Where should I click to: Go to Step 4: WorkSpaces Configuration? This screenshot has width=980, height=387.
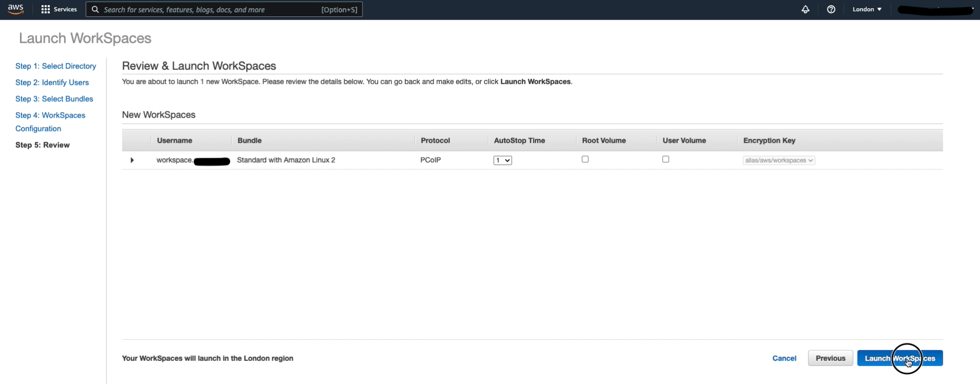pyautogui.click(x=50, y=122)
